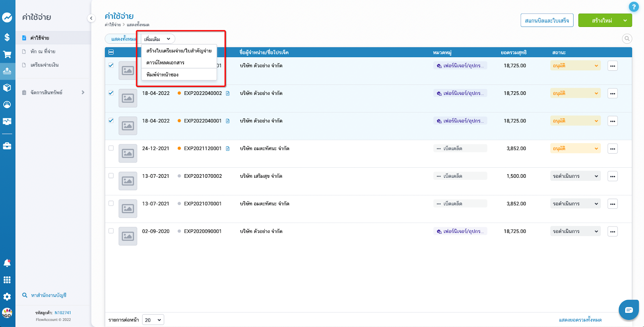Image resolution: width=644 pixels, height=327 pixels.
Task: Open the blue help question mark icon
Action: point(634,7)
